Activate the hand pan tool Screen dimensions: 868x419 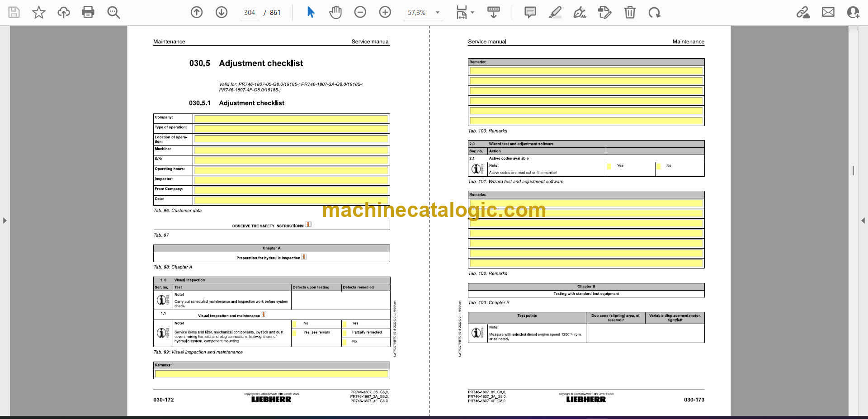[x=335, y=12]
